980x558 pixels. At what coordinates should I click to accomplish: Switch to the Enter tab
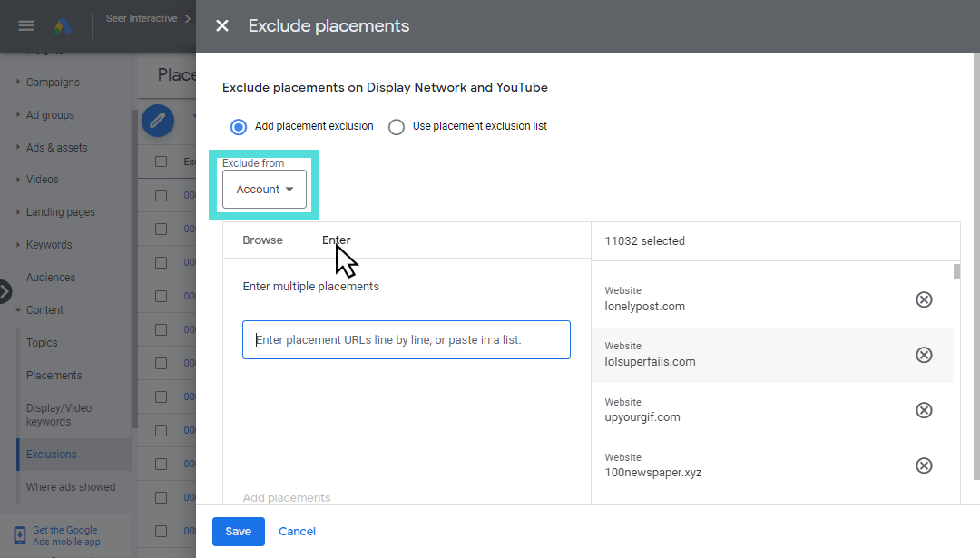pos(336,240)
